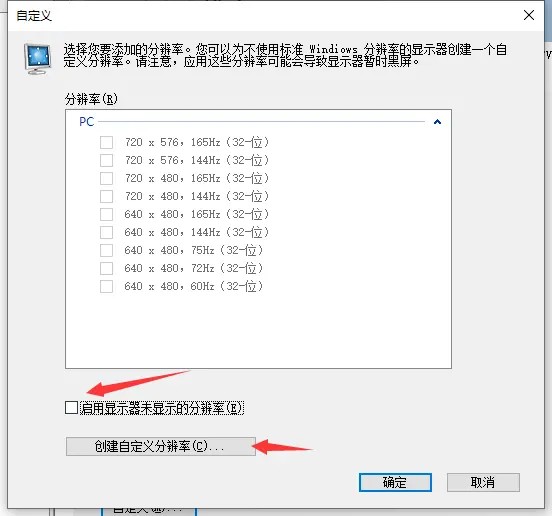Screen dimensions: 552x516
Task: Collapse the PC resolution group chevron
Action: coord(437,122)
